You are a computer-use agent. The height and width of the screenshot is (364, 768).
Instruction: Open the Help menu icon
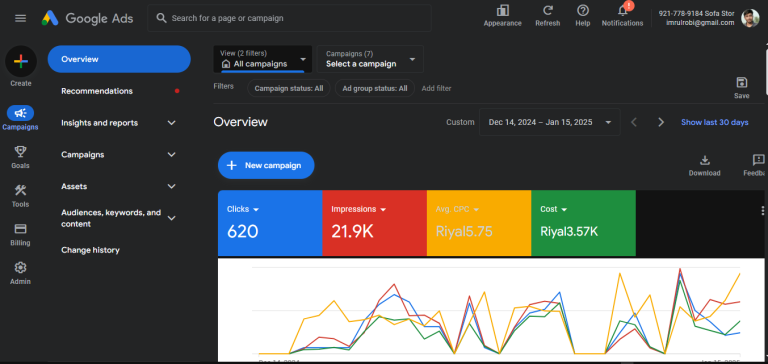583,15
